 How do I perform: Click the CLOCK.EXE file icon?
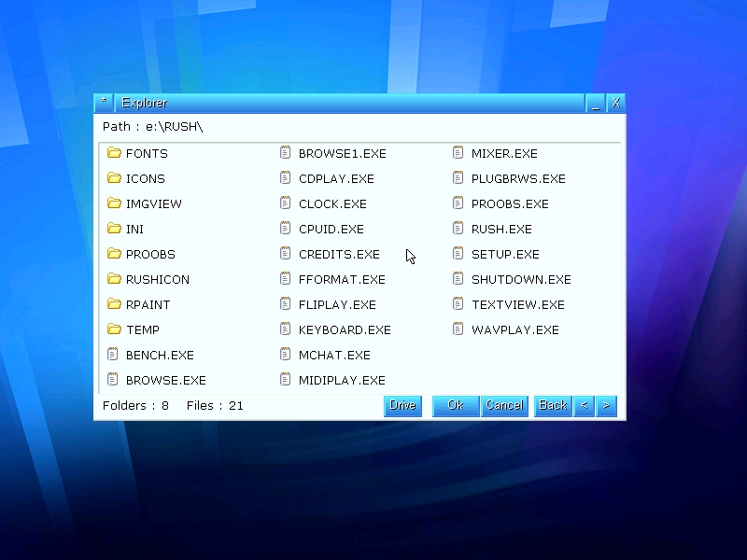click(285, 203)
